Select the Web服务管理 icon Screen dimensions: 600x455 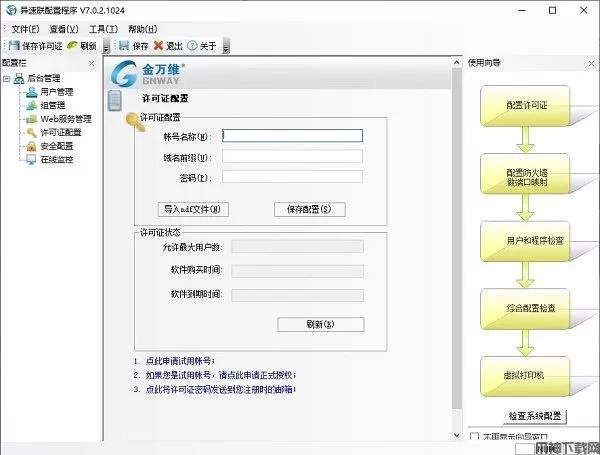pyautogui.click(x=31, y=119)
